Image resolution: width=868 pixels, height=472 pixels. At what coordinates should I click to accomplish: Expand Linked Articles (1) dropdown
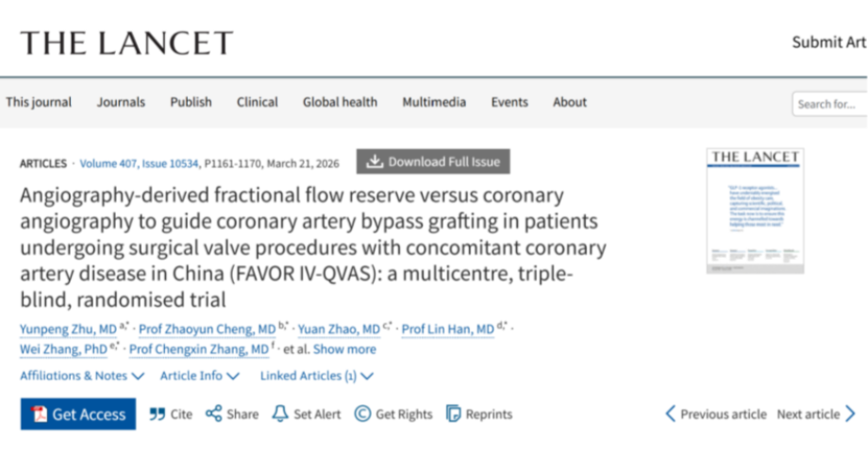pyautogui.click(x=317, y=376)
